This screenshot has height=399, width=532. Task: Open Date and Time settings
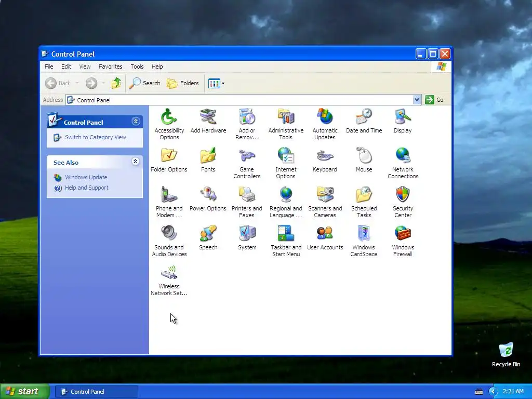point(364,121)
